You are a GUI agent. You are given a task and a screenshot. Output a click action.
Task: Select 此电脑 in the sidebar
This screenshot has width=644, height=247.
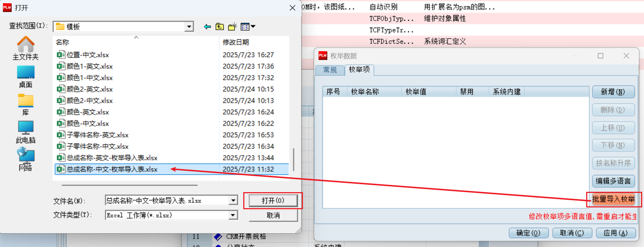click(25, 132)
